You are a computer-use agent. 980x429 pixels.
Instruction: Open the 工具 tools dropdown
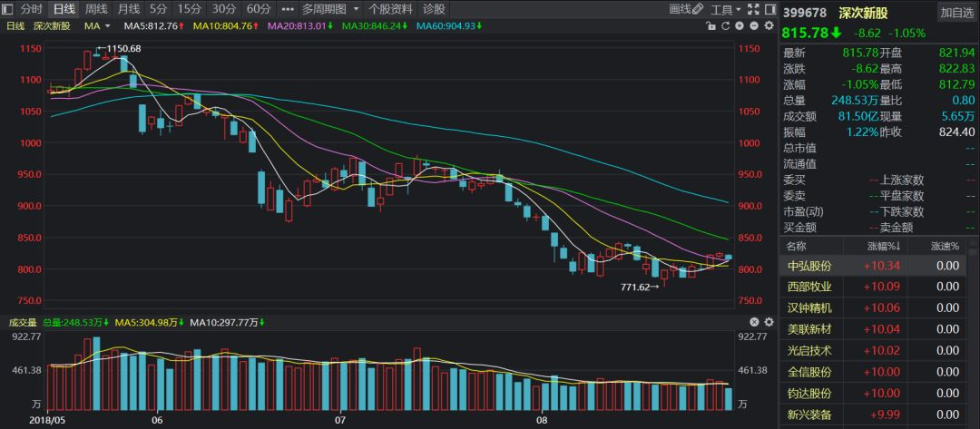click(x=726, y=9)
